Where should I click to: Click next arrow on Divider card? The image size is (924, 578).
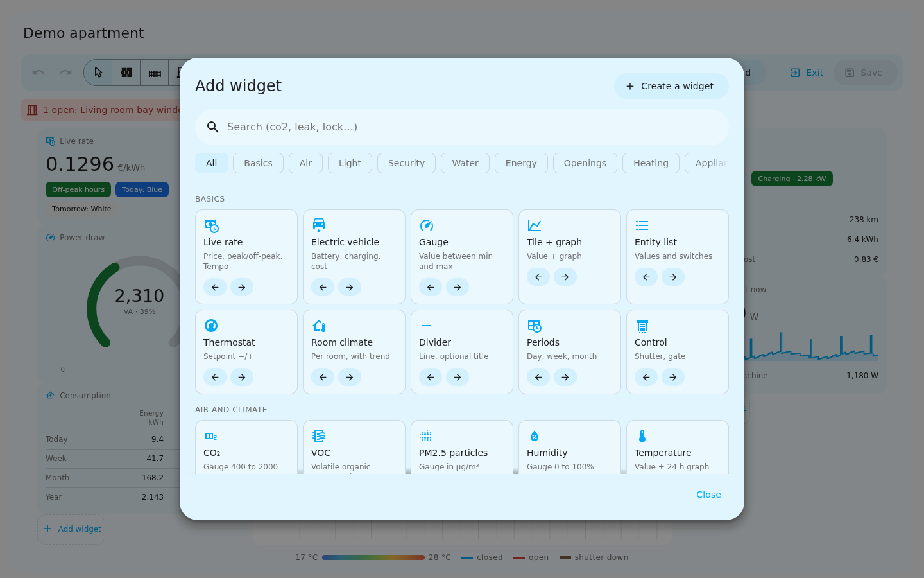[458, 377]
